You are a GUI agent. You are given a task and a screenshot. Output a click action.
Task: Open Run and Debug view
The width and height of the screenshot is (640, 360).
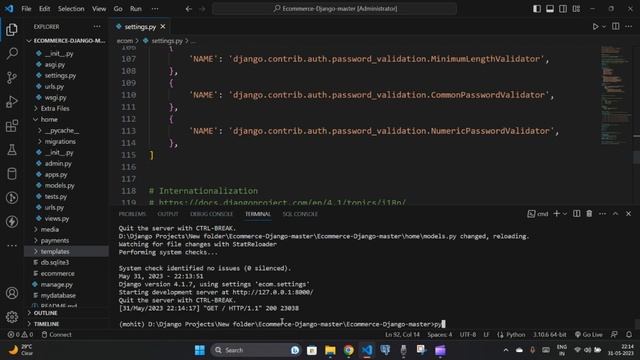click(12, 102)
